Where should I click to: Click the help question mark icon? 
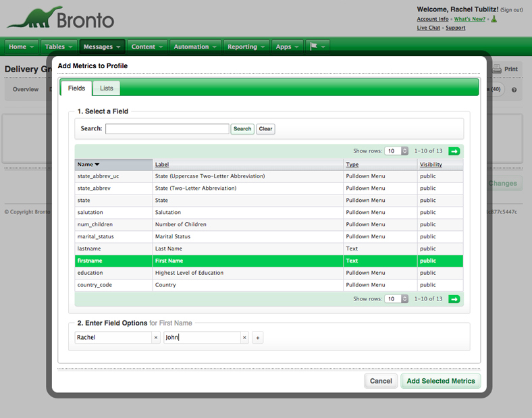(x=514, y=90)
